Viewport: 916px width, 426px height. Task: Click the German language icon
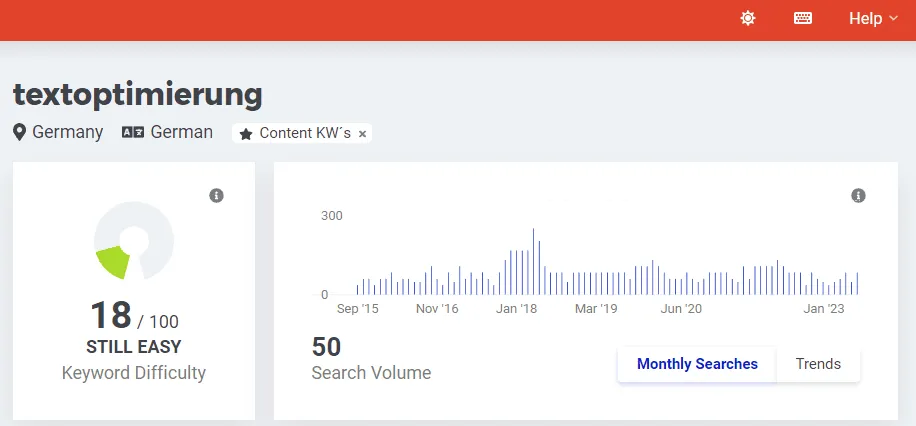(133, 133)
